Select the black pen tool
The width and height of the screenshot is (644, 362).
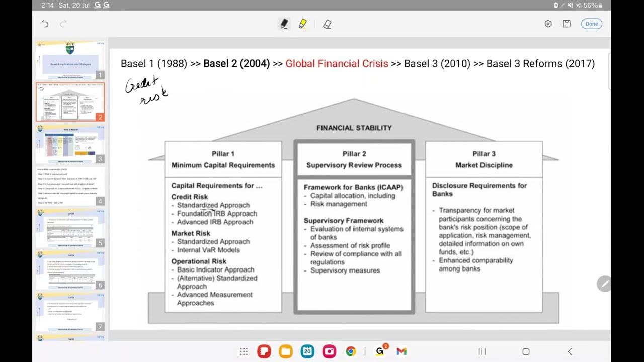click(284, 24)
